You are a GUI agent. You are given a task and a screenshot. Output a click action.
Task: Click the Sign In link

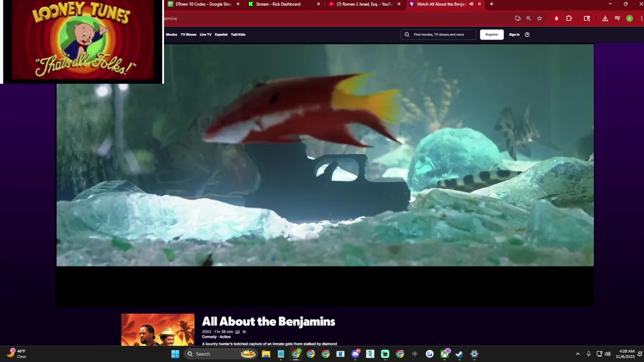coord(514,35)
